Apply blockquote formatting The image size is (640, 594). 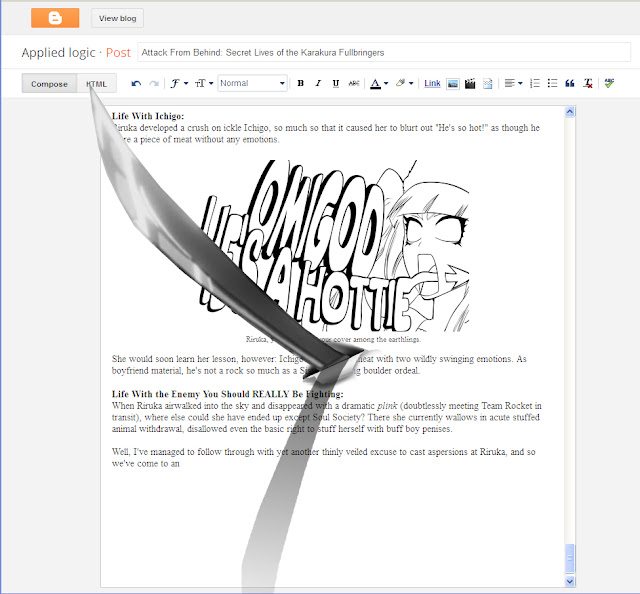click(570, 84)
